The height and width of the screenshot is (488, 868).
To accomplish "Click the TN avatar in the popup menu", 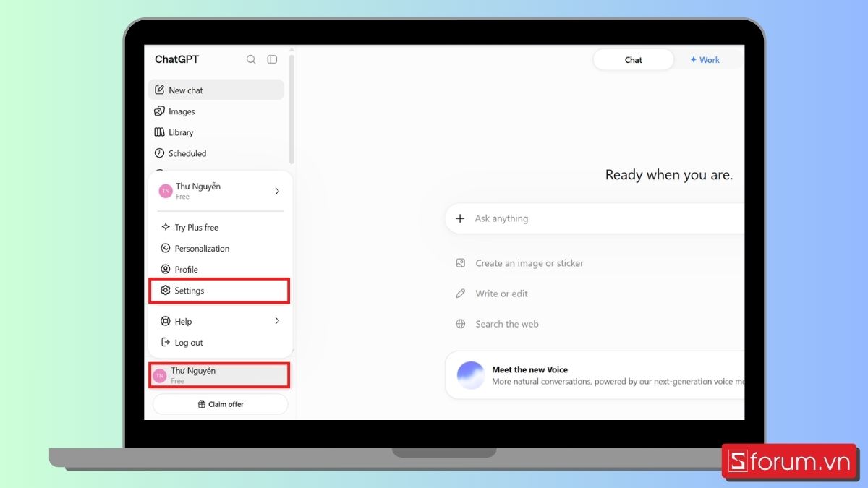I will pos(166,191).
